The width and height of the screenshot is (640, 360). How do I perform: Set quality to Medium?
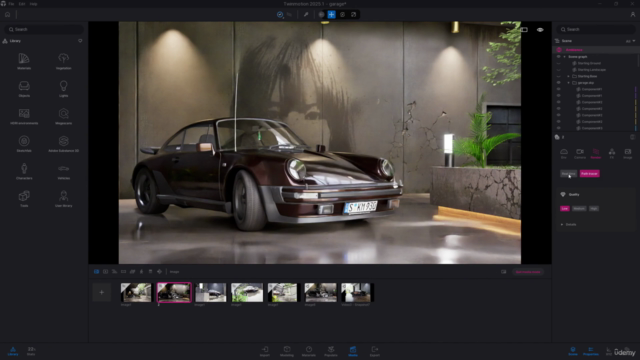pyautogui.click(x=579, y=209)
